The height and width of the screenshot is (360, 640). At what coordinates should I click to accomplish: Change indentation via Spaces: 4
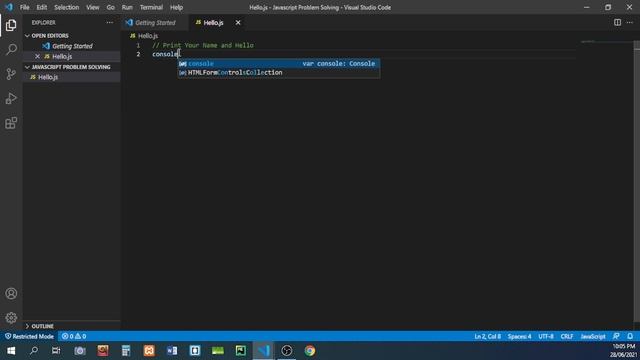coord(519,336)
